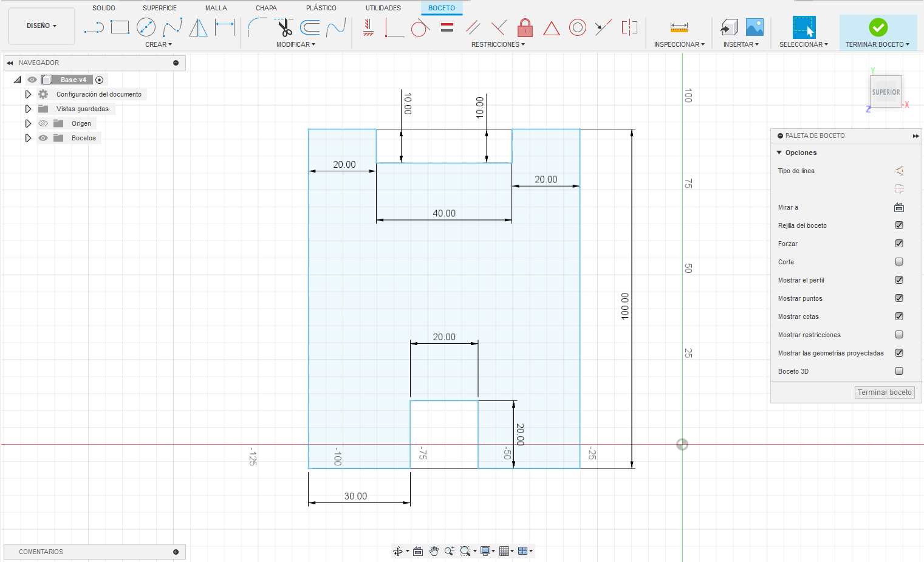Viewport: 924px width, 562px height.
Task: Select the Spline tool
Action: pyautogui.click(x=173, y=27)
